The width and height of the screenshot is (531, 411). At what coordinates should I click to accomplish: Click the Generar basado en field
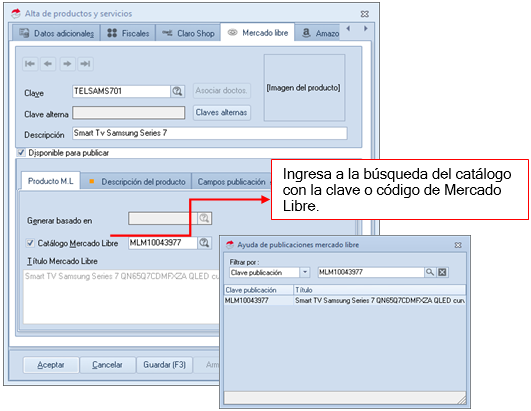click(x=163, y=218)
